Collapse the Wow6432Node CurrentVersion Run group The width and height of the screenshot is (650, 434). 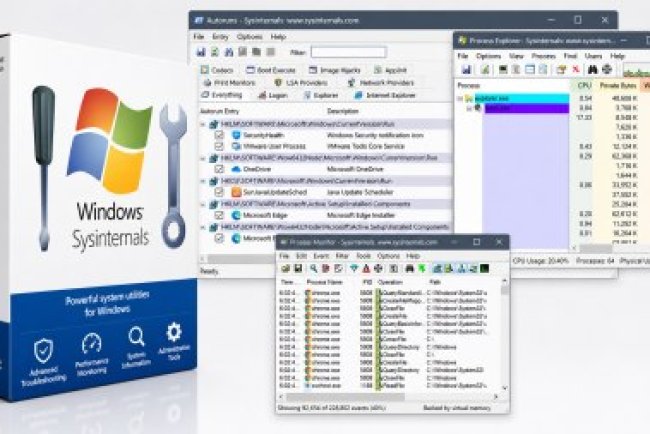(x=203, y=158)
